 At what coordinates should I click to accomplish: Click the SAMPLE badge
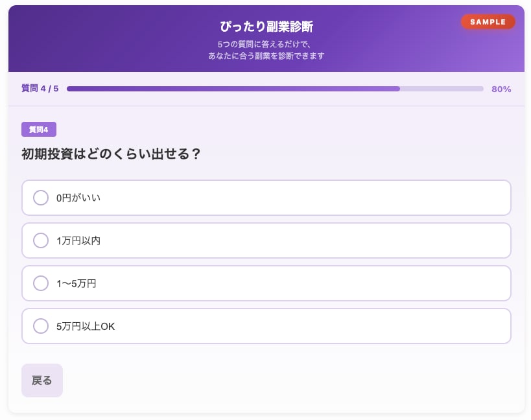pyautogui.click(x=488, y=22)
